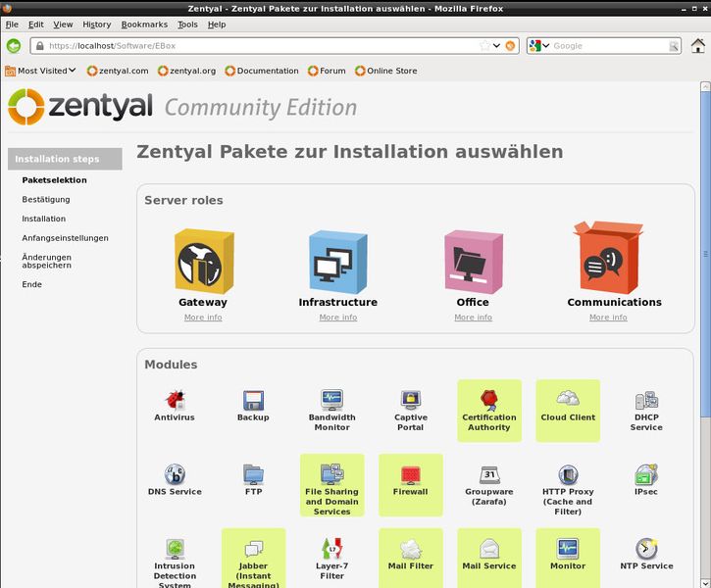The image size is (711, 588).
Task: Open the Bookmarks menu
Action: pyautogui.click(x=144, y=24)
